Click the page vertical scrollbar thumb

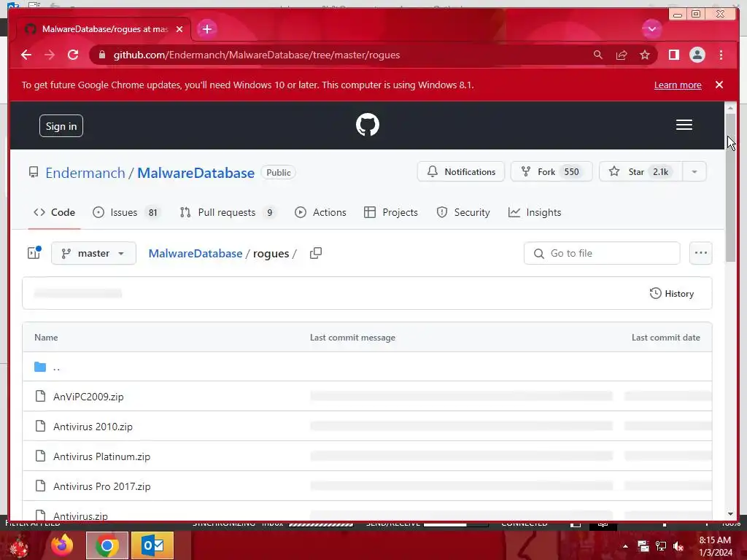[730, 187]
